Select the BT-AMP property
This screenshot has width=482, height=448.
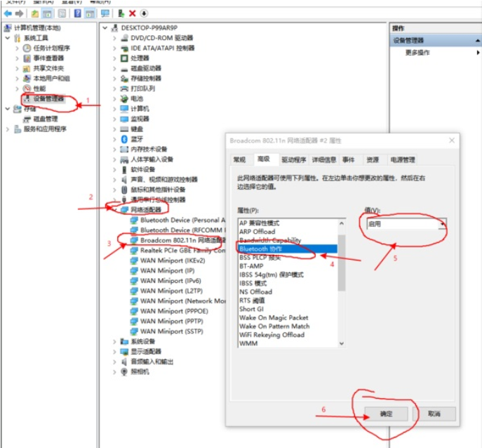(251, 266)
